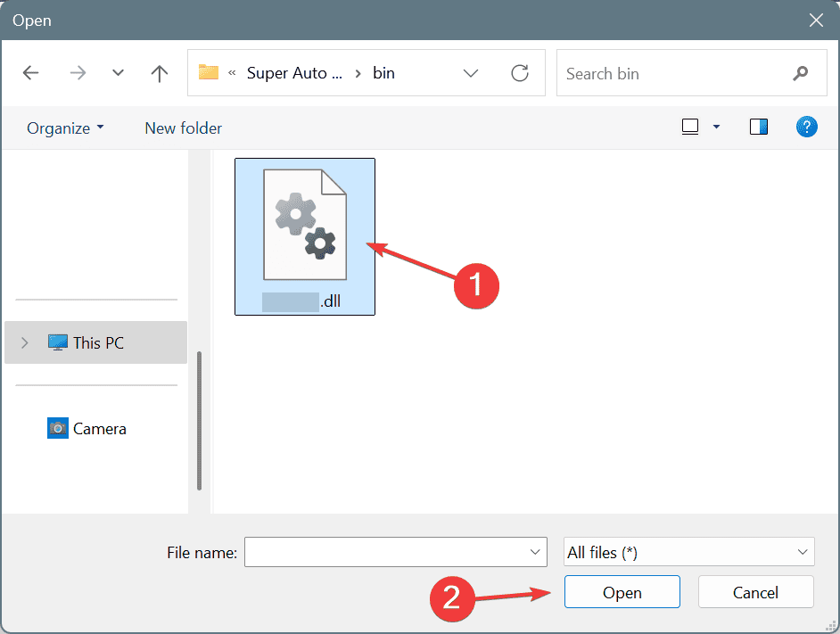Open the All files type dropdown
Screen dimensions: 840x634
coord(689,552)
